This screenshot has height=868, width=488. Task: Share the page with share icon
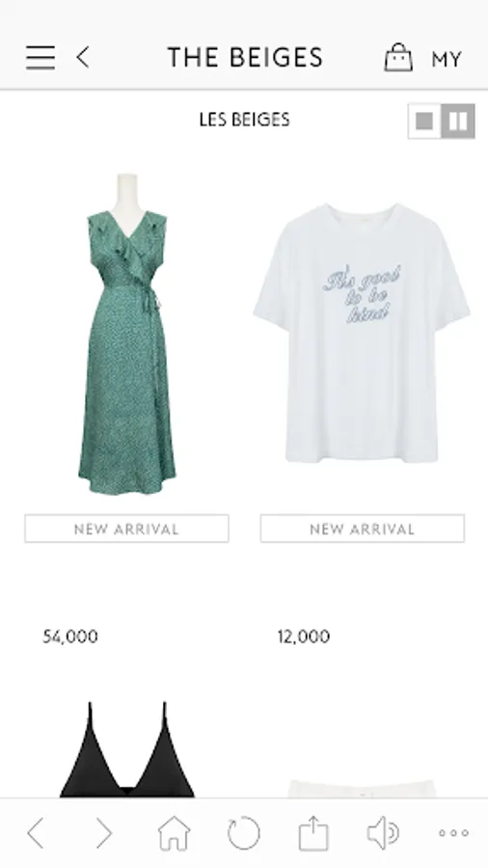(x=313, y=833)
